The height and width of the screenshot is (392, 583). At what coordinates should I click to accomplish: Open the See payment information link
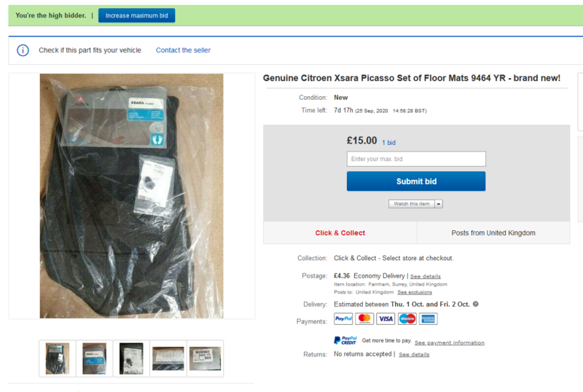click(449, 342)
